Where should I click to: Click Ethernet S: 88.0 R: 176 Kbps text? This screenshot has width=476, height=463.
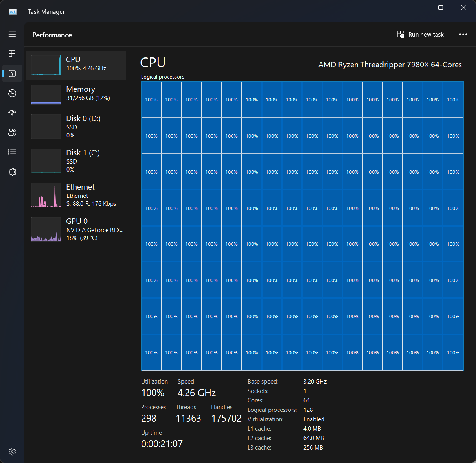coord(91,204)
